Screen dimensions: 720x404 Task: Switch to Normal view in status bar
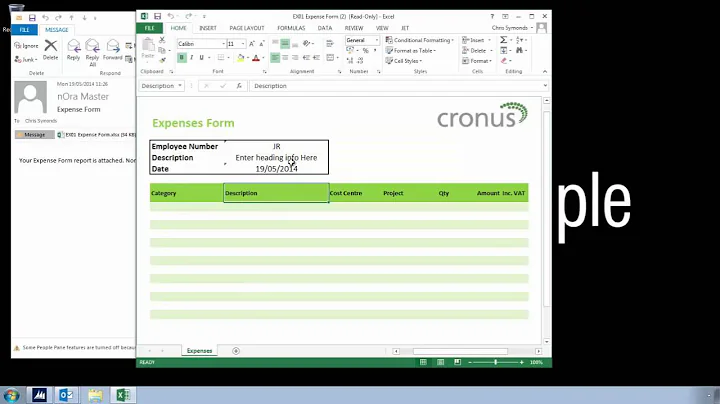pyautogui.click(x=423, y=362)
